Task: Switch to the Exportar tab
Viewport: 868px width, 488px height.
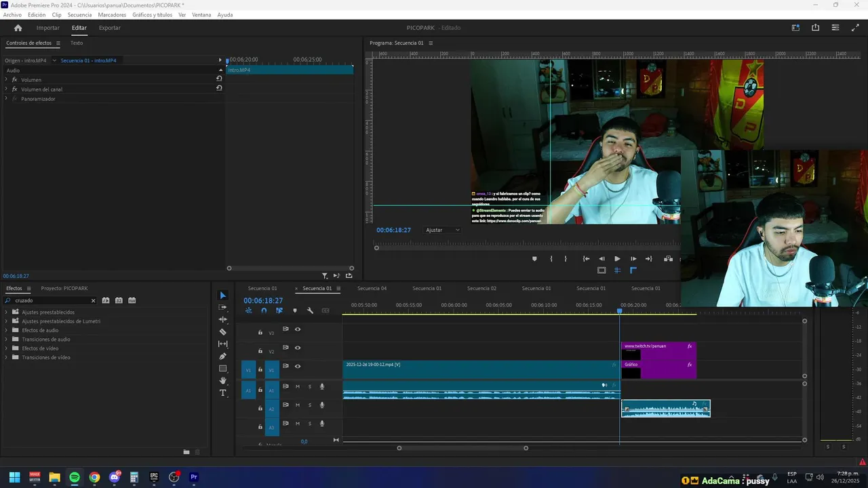Action: click(109, 28)
